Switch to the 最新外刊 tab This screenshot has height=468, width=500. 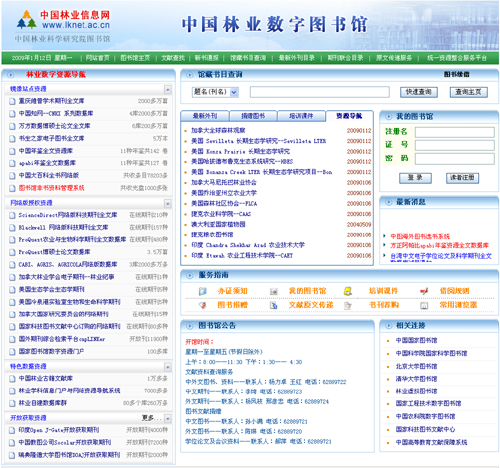tap(205, 116)
